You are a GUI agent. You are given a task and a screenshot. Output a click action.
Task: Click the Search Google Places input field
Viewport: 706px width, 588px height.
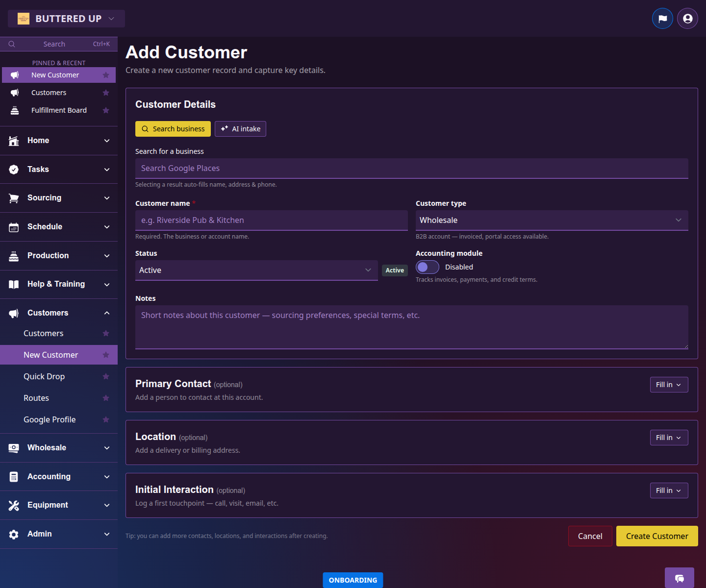(x=412, y=168)
